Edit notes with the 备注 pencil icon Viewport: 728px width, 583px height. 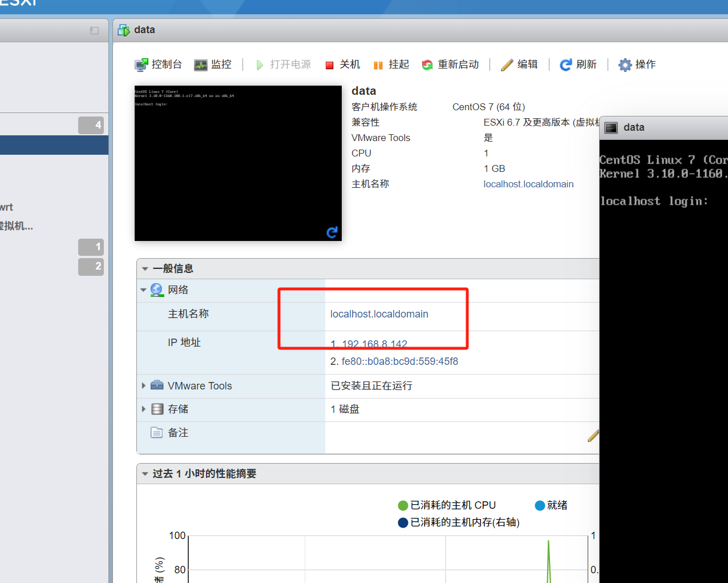(593, 436)
